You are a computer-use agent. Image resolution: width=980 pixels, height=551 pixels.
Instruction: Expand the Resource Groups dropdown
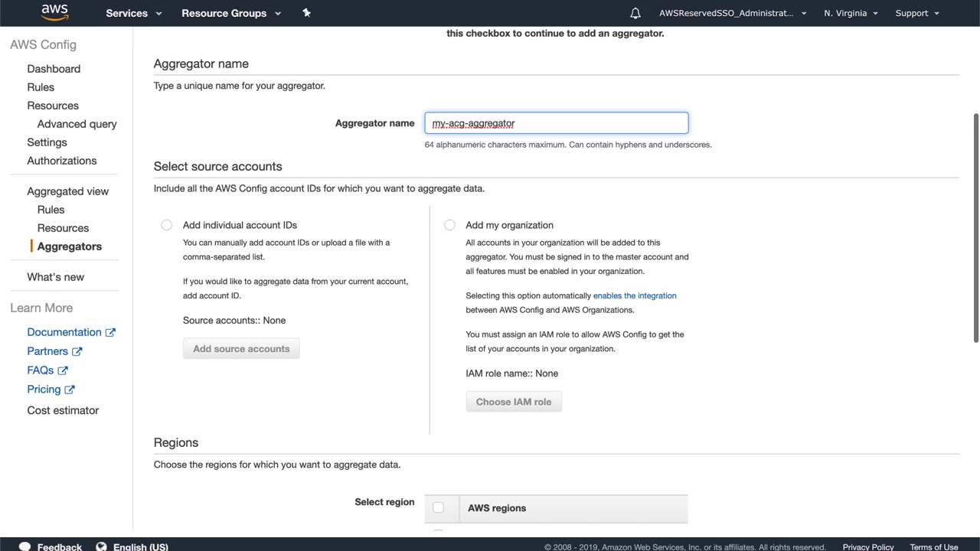coord(231,13)
